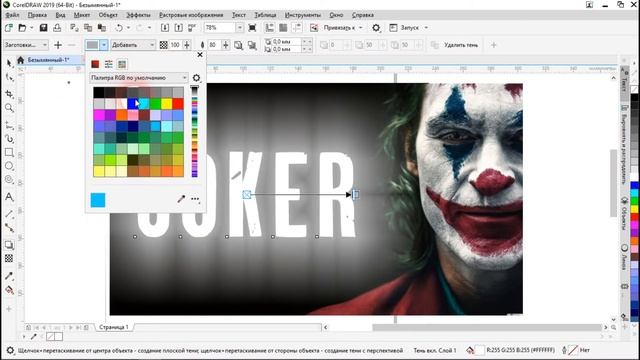Activate the Text tool (A)
Screen dimensions: 640x360
point(9,197)
